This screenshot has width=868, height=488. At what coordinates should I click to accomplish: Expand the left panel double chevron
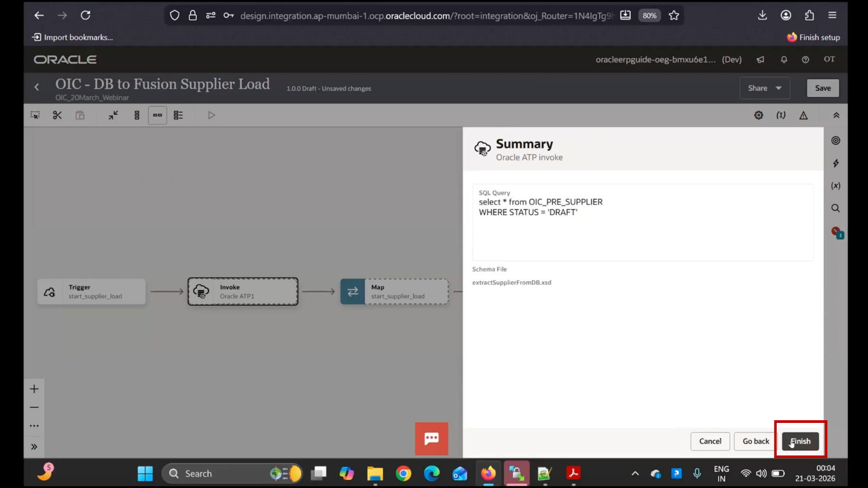pos(34,447)
